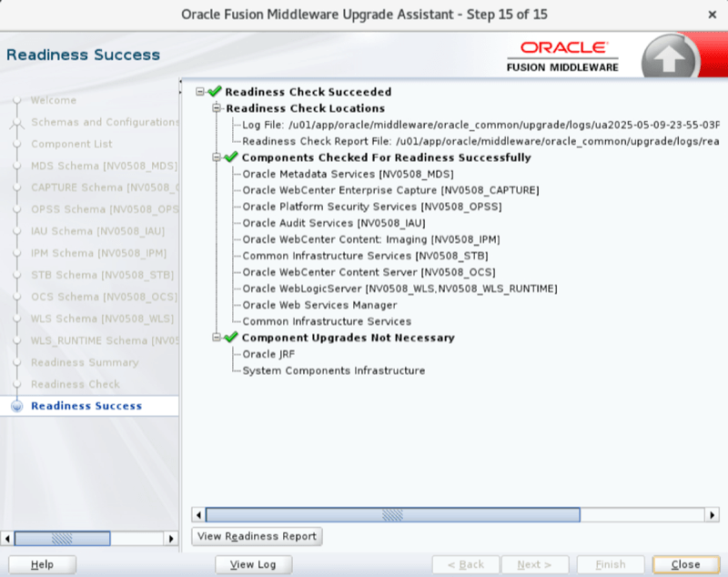
Task: Select Oracle WebLogicServer row
Action: click(399, 288)
